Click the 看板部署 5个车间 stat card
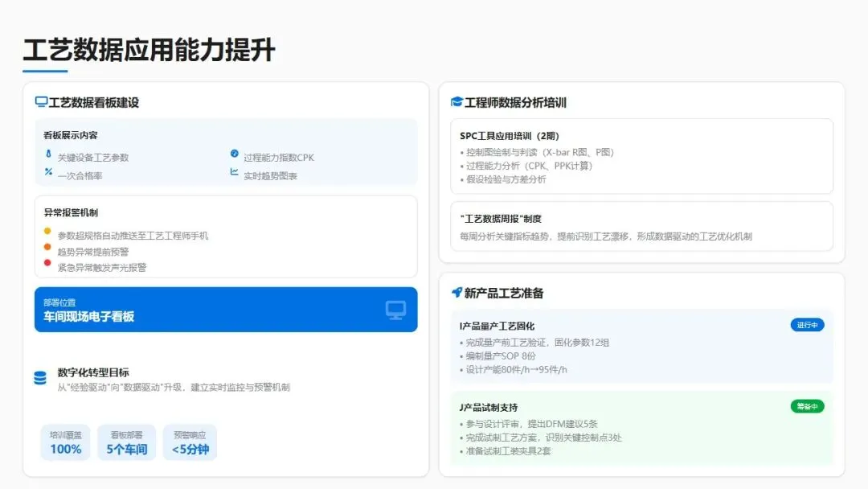 (127, 442)
